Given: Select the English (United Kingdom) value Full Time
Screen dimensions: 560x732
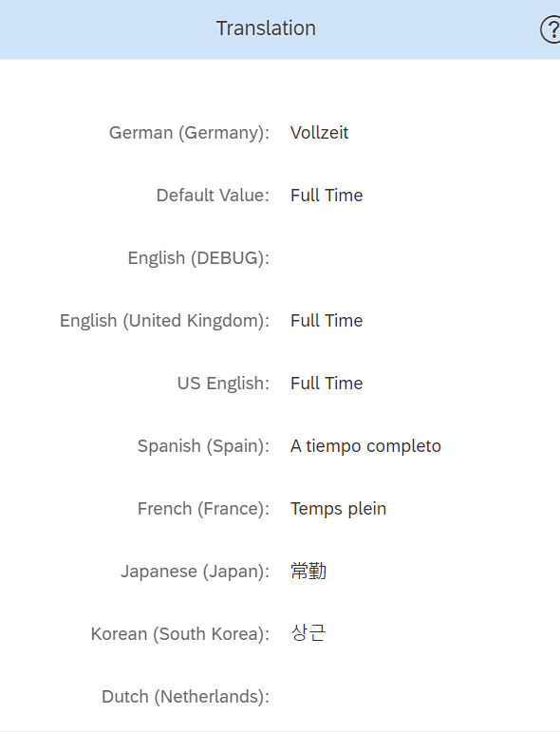Looking at the screenshot, I should click(x=327, y=321).
